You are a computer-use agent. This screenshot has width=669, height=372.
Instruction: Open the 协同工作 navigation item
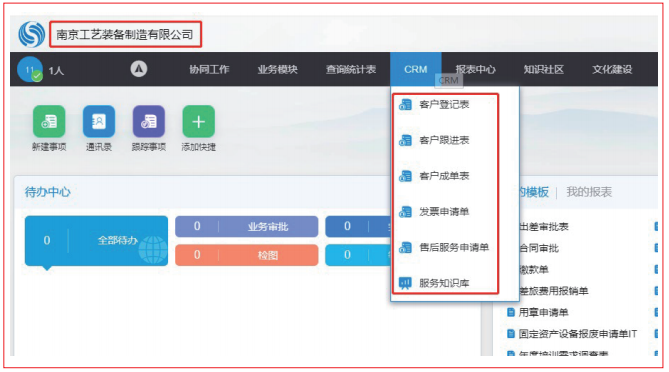[209, 69]
